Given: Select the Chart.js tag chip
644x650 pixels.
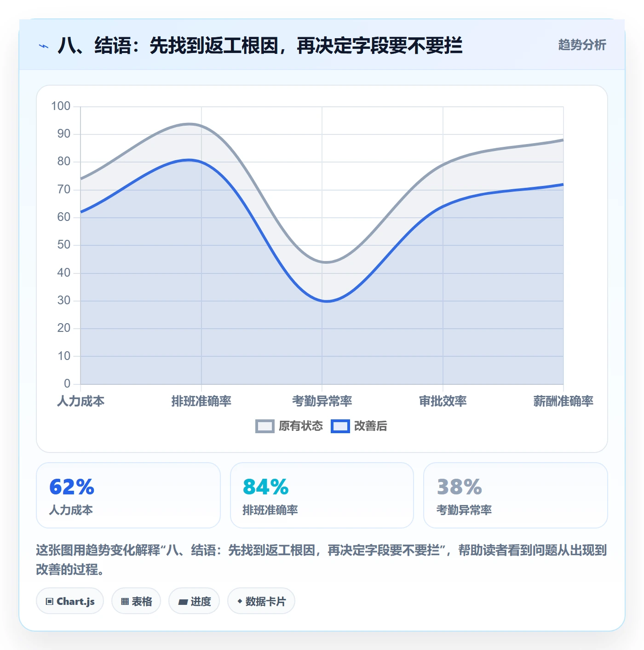Looking at the screenshot, I should (x=70, y=601).
